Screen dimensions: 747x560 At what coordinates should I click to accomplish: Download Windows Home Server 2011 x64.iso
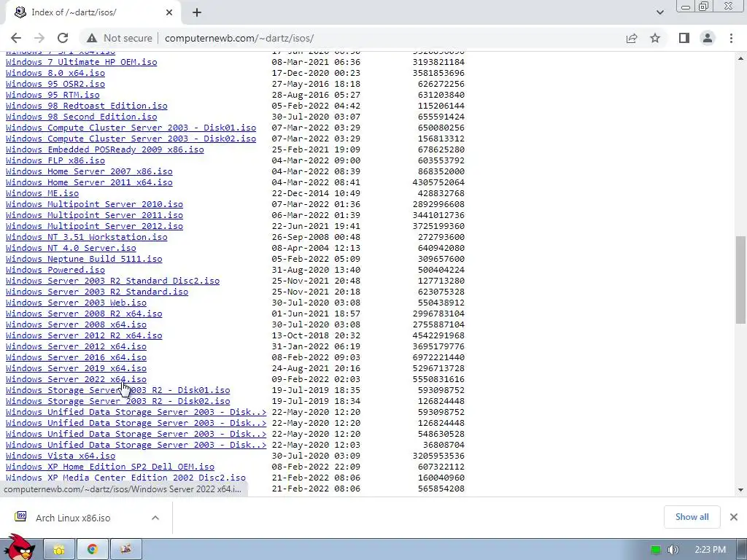tap(89, 182)
